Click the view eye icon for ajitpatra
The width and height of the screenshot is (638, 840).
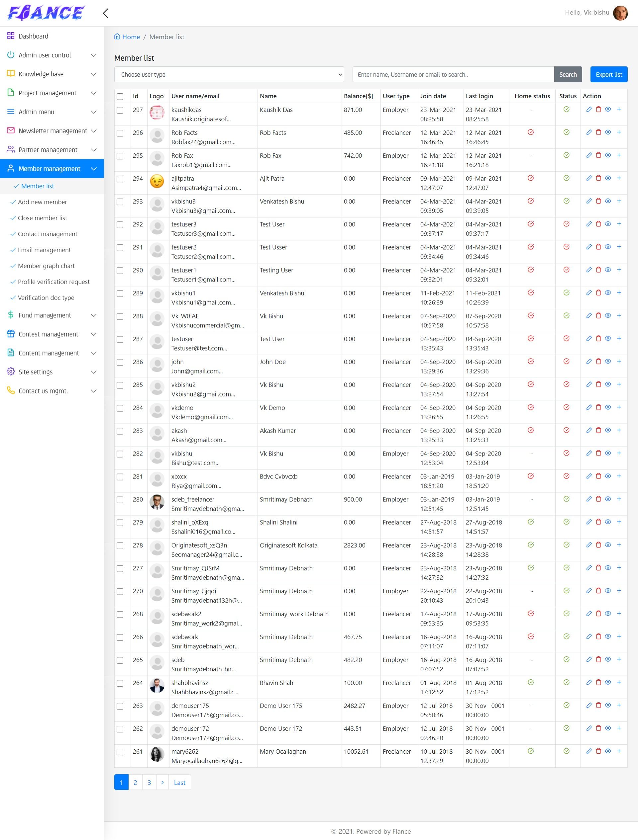coord(608,178)
